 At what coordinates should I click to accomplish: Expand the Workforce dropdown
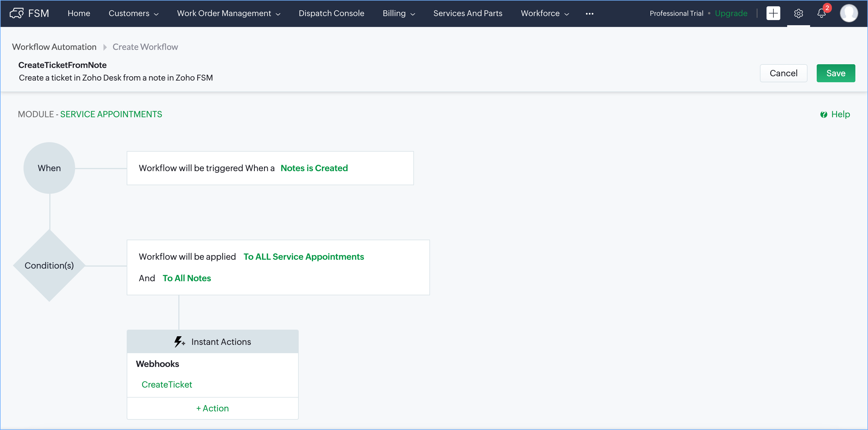coord(545,13)
